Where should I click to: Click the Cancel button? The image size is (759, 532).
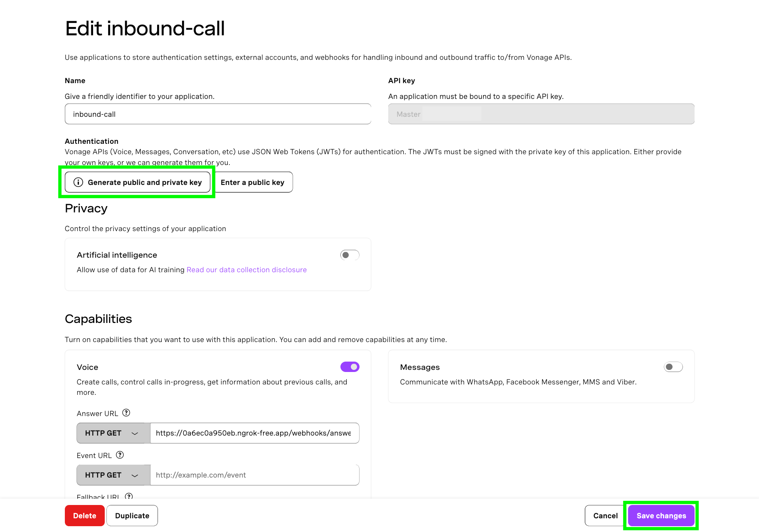tap(605, 515)
